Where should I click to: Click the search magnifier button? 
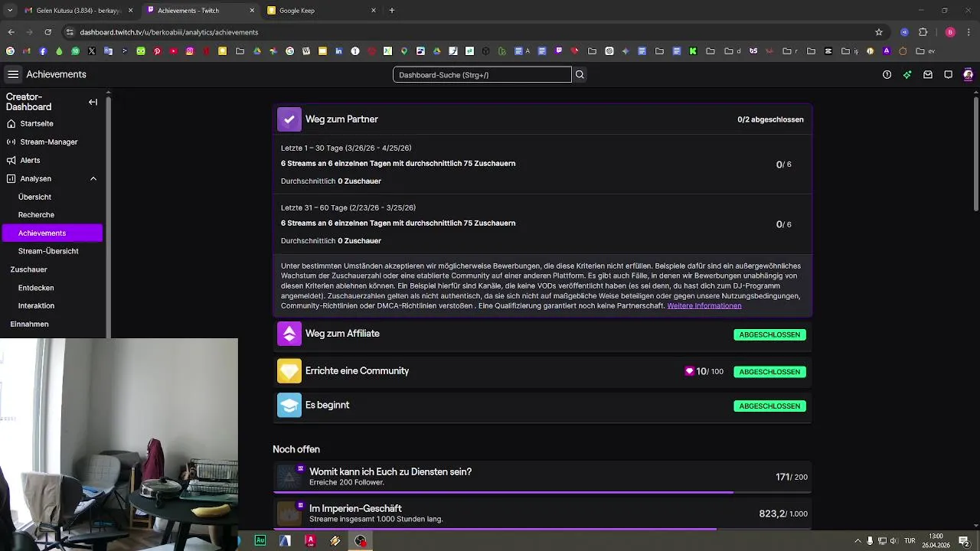click(x=580, y=75)
